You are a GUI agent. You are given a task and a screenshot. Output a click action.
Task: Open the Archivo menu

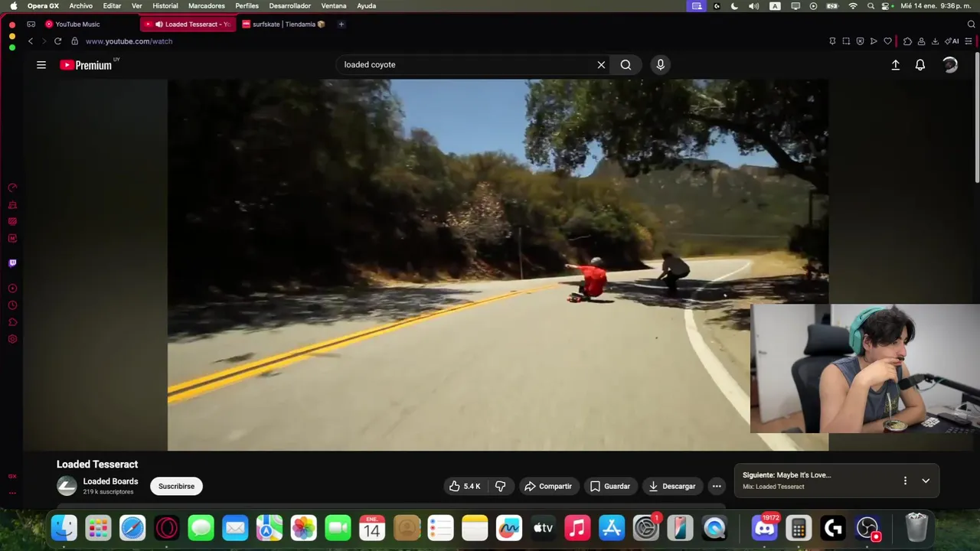tap(80, 5)
